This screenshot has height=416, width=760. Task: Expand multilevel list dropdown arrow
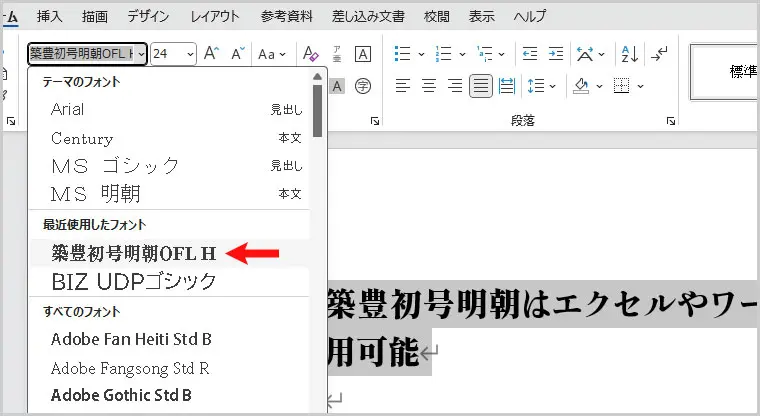[x=502, y=54]
